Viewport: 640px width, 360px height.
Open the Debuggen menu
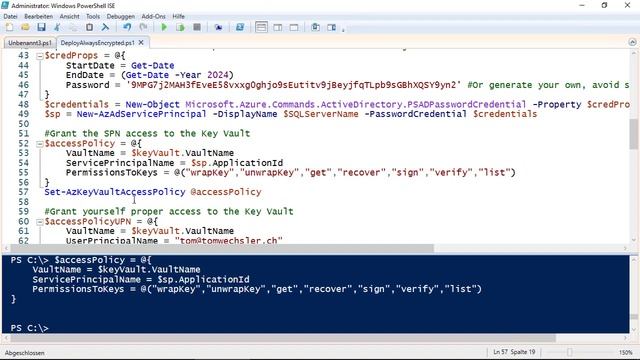tap(120, 16)
